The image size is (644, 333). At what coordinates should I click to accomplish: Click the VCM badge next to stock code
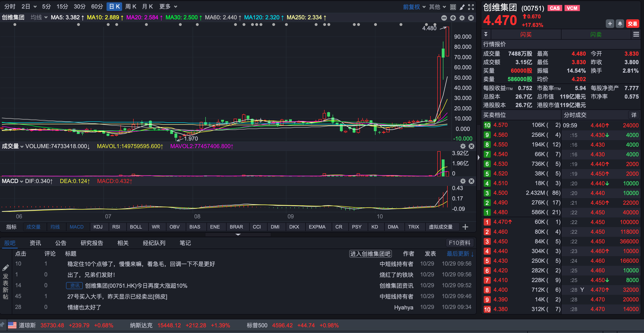[572, 8]
